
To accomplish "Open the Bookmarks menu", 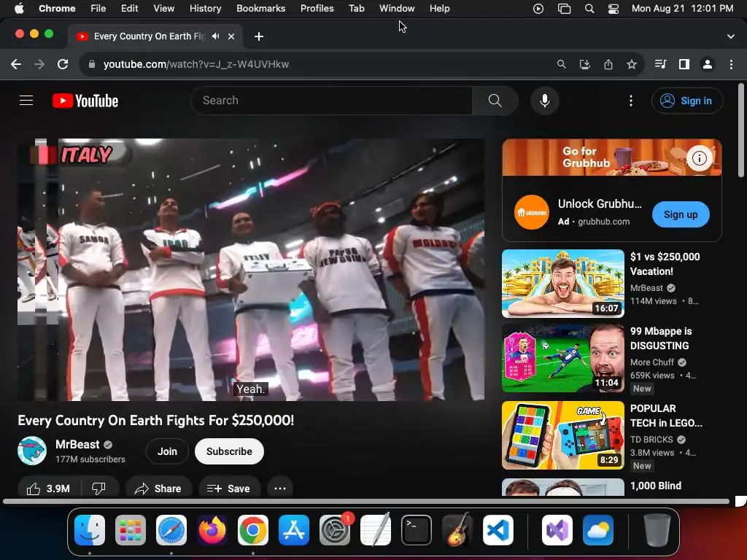I will pos(260,9).
